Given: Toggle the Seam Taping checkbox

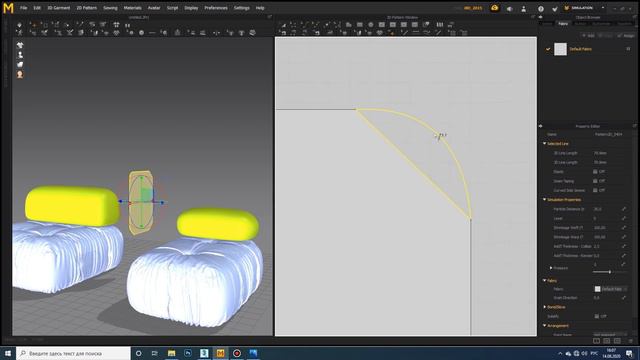Looking at the screenshot, I should click(595, 181).
